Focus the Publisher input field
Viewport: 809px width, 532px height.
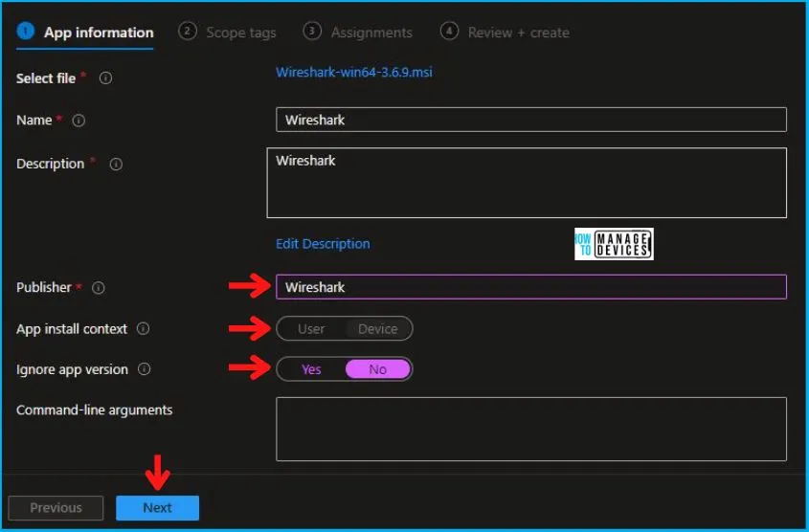(x=531, y=287)
